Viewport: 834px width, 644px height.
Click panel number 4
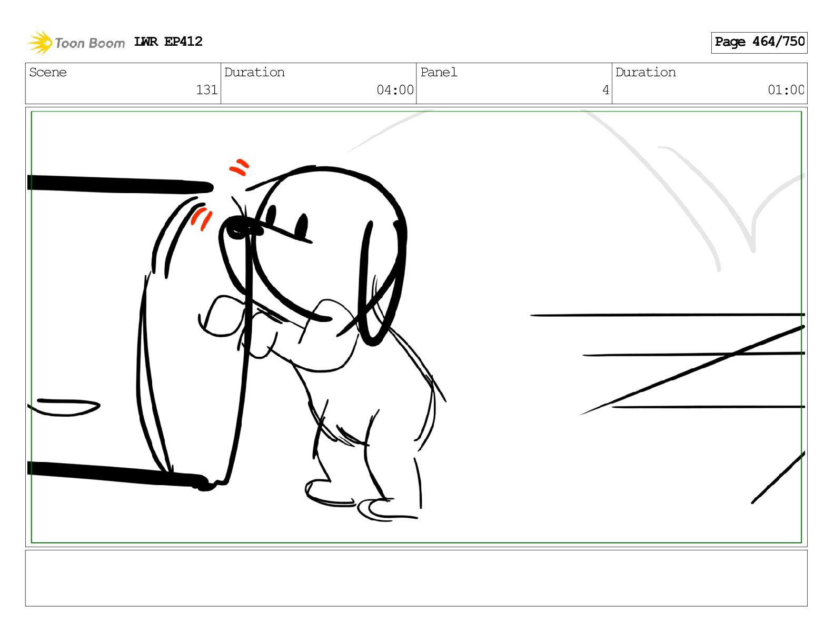click(605, 90)
